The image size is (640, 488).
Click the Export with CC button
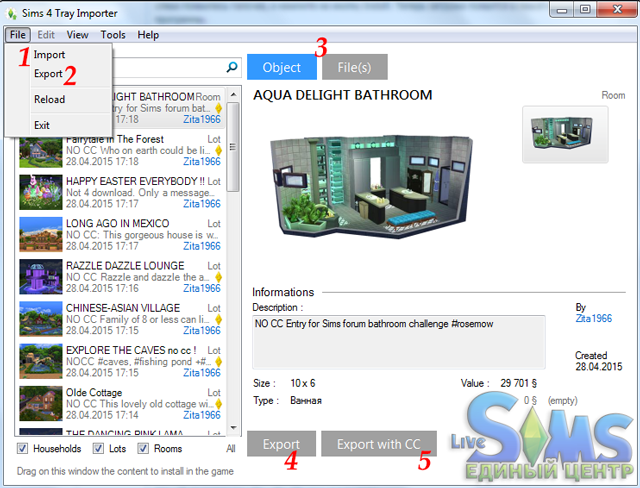click(x=379, y=444)
